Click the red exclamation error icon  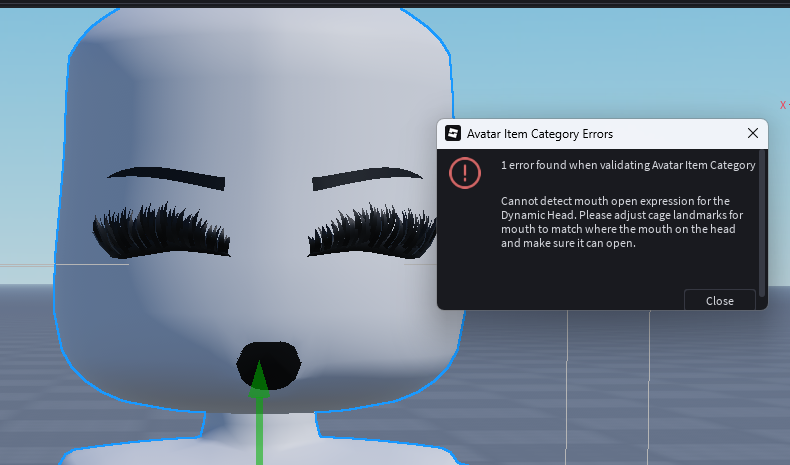465,173
